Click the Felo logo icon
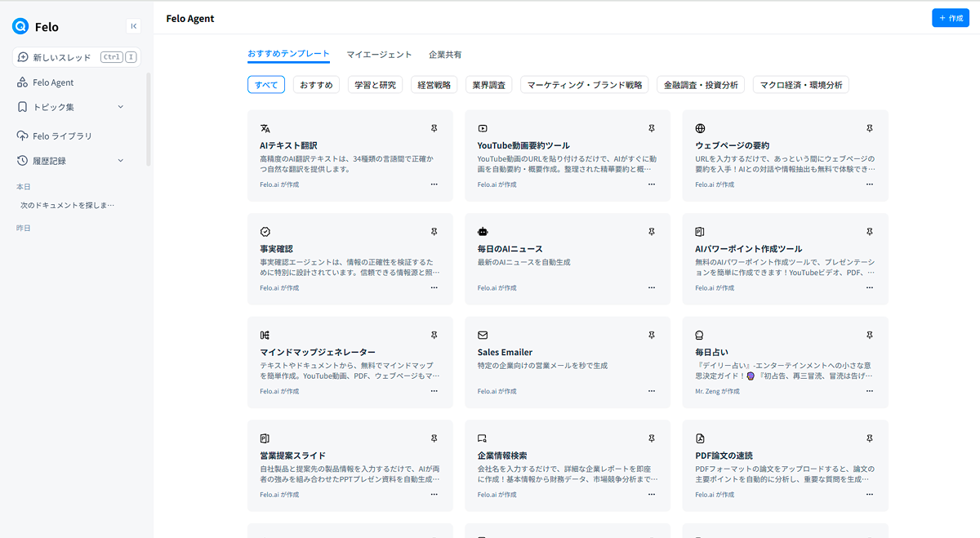The image size is (980, 538). click(x=20, y=26)
